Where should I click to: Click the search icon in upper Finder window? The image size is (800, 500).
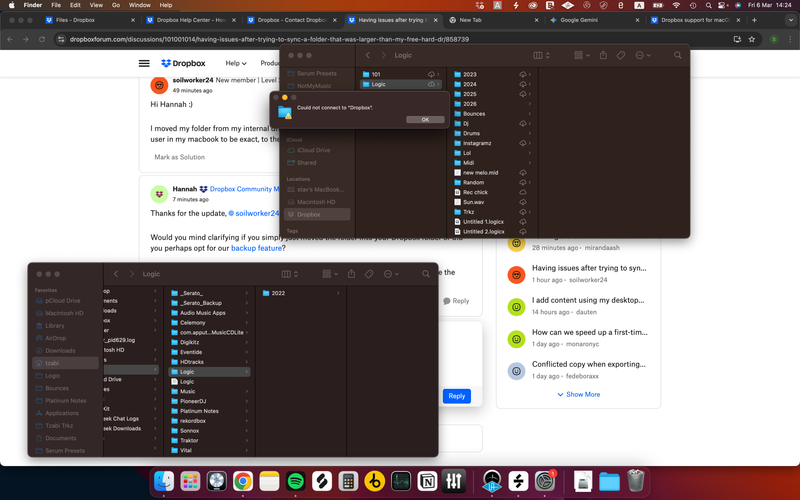tap(677, 56)
